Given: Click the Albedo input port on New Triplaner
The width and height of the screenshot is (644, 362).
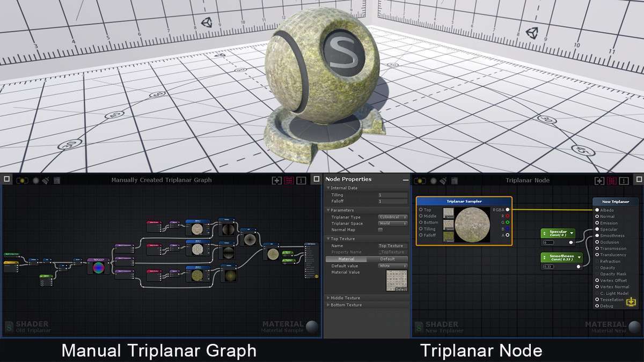Looking at the screenshot, I should coord(597,210).
